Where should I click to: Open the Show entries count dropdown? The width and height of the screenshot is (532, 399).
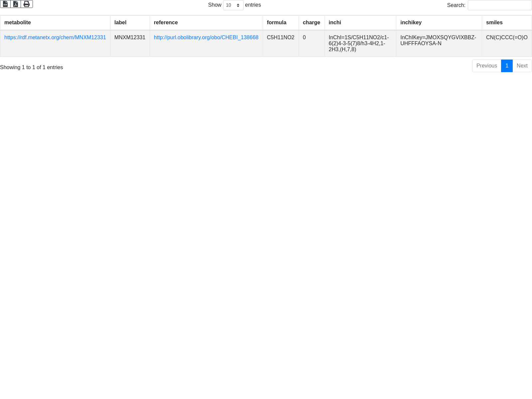coord(233,5)
